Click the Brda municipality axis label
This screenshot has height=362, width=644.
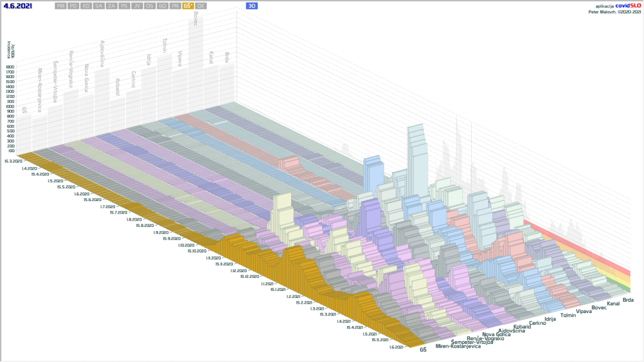coord(628,300)
